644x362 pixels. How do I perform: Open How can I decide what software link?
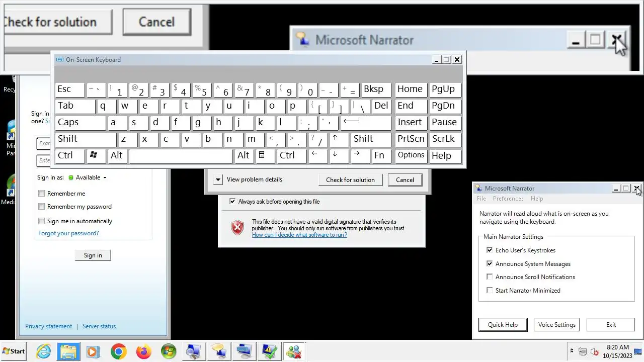[299, 235]
